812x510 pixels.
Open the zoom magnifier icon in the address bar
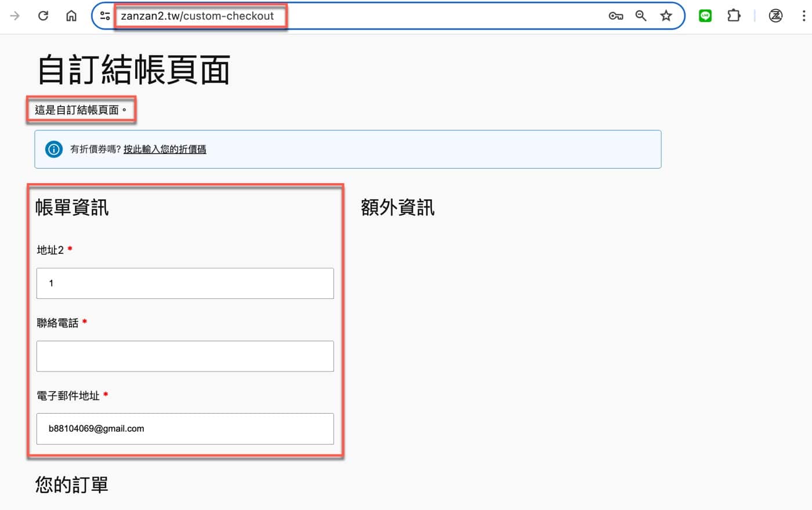pyautogui.click(x=641, y=16)
